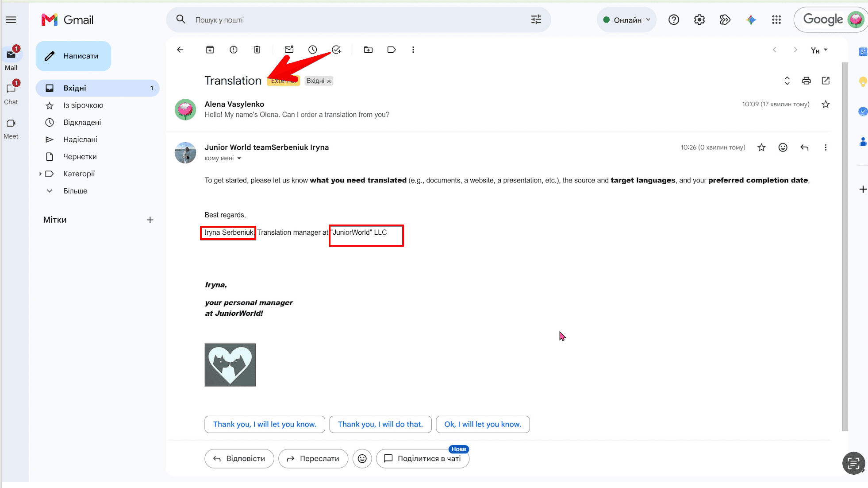Open Gemini sparkle assistant icon
868x488 pixels.
pyautogui.click(x=751, y=19)
